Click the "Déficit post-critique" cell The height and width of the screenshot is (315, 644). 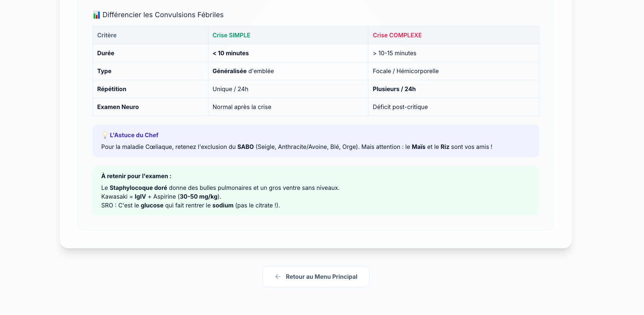tap(400, 107)
